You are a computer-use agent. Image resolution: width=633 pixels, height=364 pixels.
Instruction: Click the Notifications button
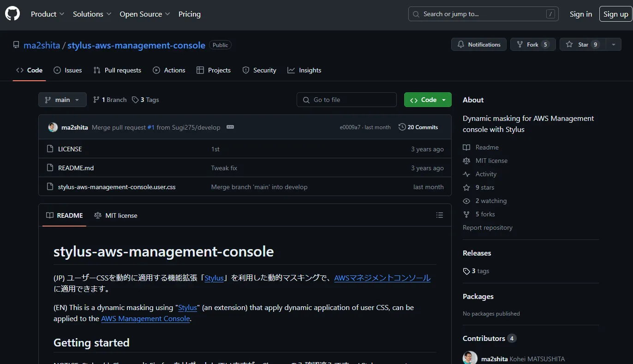coord(479,45)
